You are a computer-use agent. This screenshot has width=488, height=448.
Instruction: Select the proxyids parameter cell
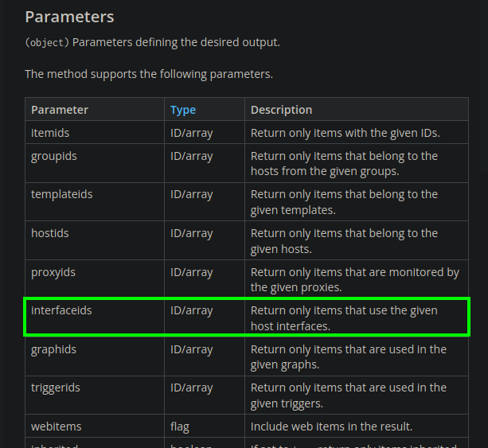[x=53, y=272]
